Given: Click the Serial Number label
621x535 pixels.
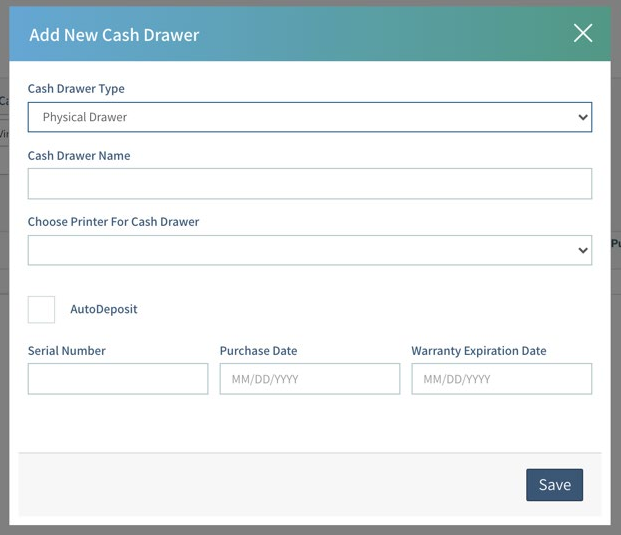Looking at the screenshot, I should pos(67,351).
